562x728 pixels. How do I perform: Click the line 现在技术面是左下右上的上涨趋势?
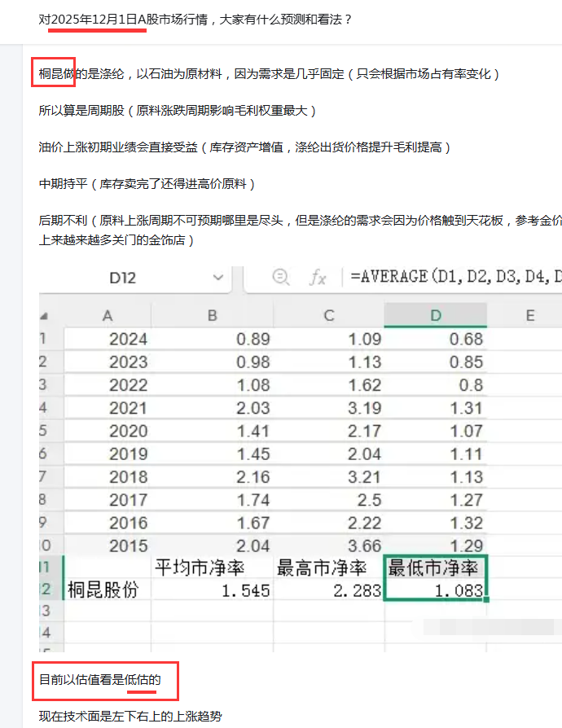tap(130, 717)
